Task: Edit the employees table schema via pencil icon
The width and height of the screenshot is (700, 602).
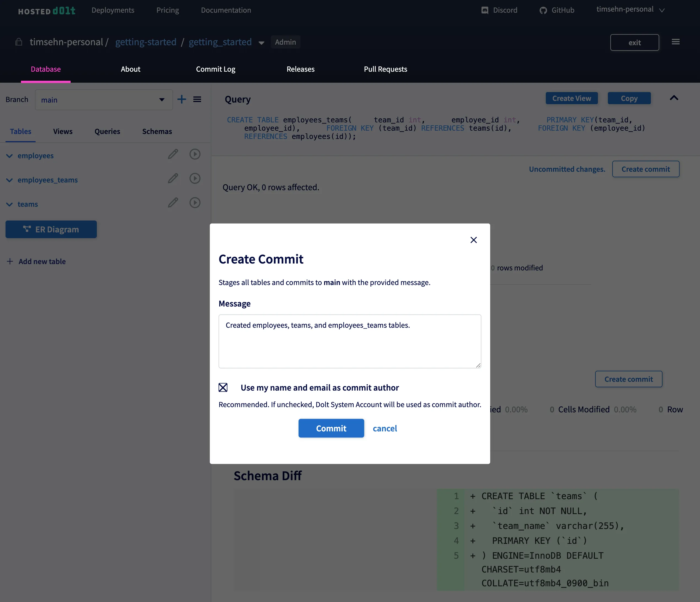Action: (173, 154)
